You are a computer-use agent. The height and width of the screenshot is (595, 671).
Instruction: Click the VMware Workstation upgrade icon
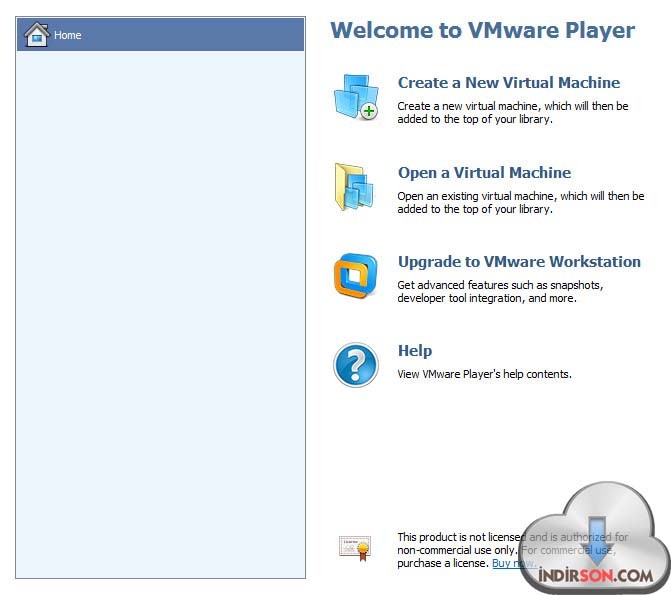pos(356,276)
